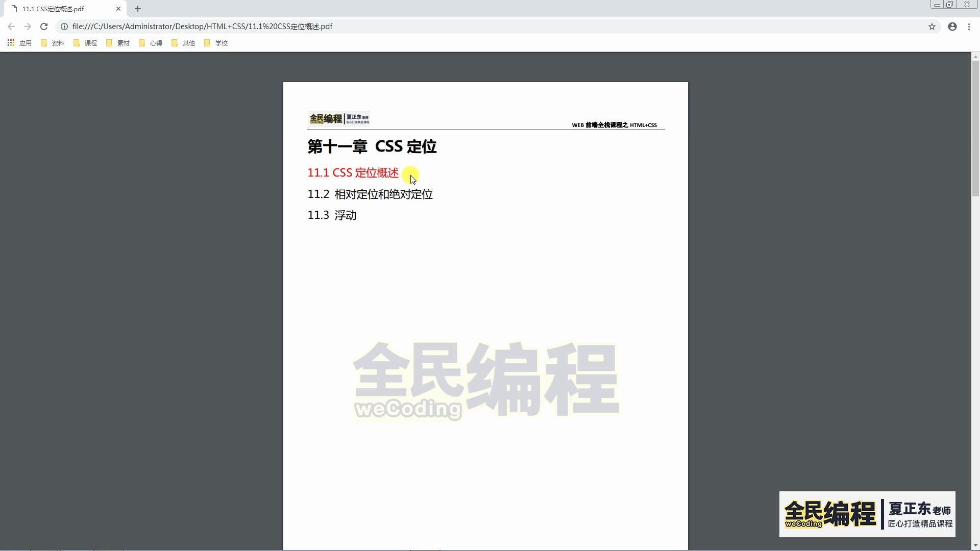The image size is (980, 551).
Task: Close the 11.1 CSS定位概述.pdf tab
Action: tap(118, 9)
